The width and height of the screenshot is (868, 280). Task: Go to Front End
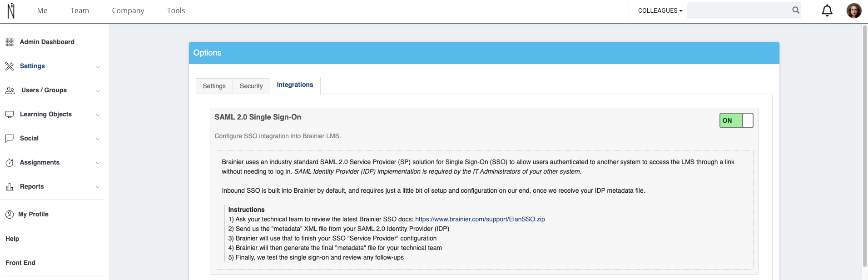20,263
